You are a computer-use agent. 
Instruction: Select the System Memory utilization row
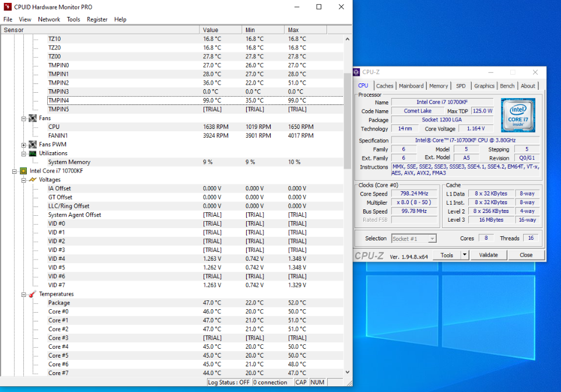click(x=195, y=162)
